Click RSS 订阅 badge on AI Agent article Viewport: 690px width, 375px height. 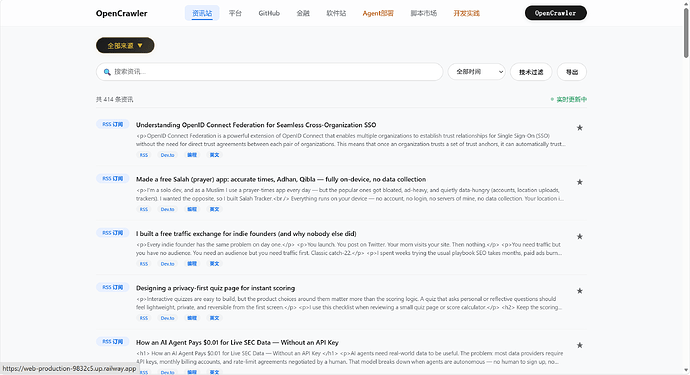(x=113, y=342)
